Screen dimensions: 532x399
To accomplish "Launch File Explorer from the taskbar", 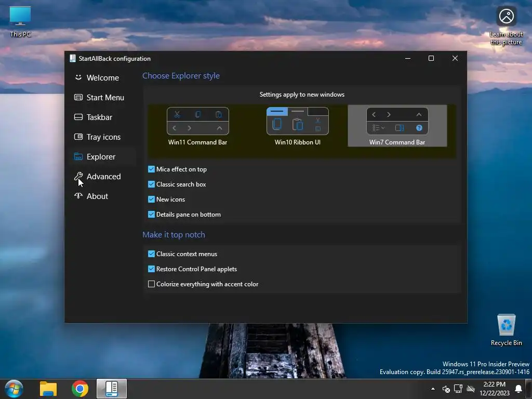I will click(x=48, y=389).
